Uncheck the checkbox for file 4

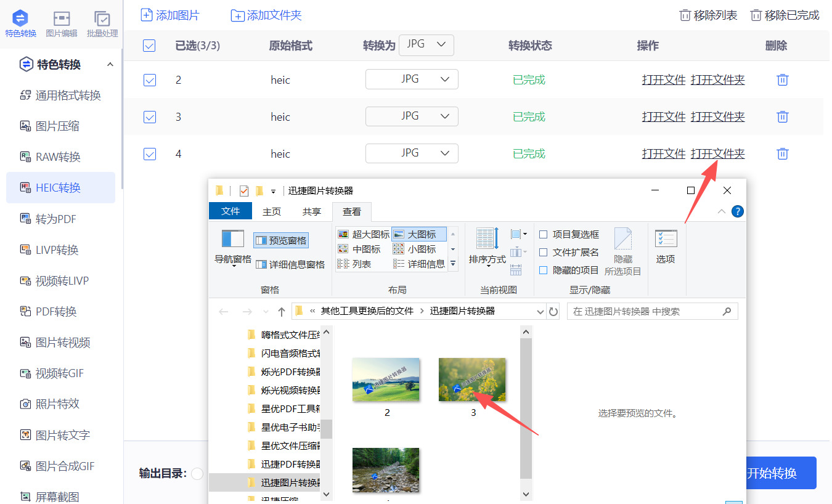[x=149, y=154]
